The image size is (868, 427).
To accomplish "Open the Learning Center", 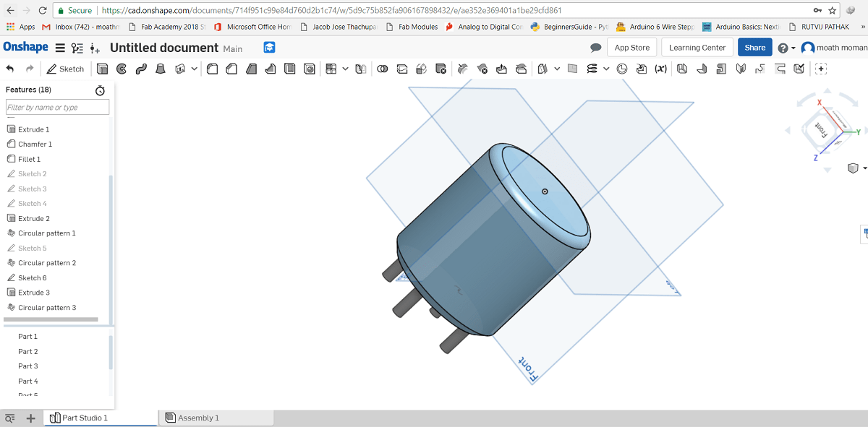I will (x=697, y=48).
